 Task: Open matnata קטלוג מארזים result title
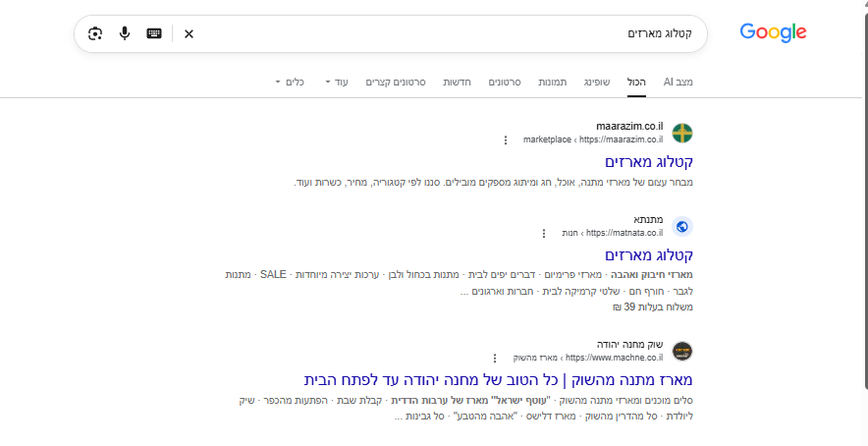coord(649,254)
